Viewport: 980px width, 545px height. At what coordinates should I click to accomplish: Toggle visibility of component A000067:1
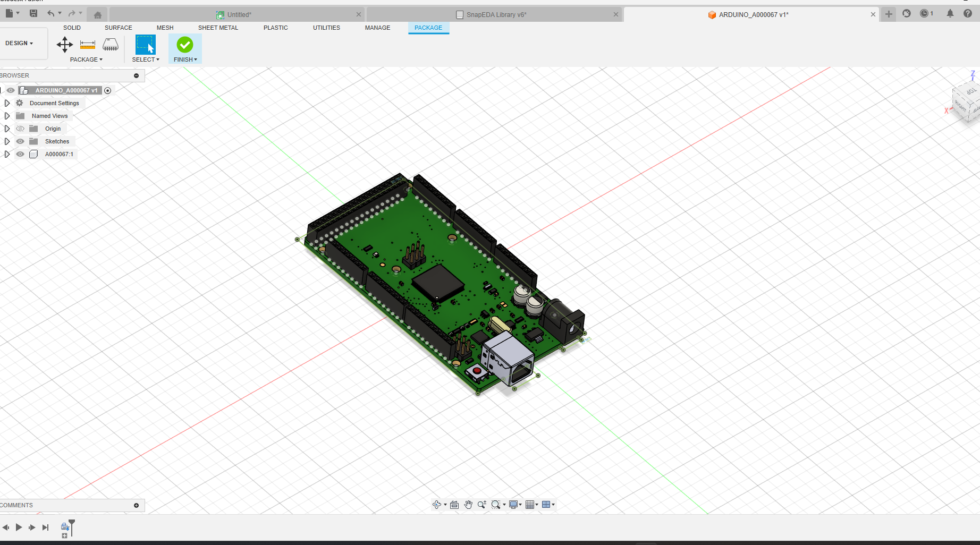coord(20,154)
